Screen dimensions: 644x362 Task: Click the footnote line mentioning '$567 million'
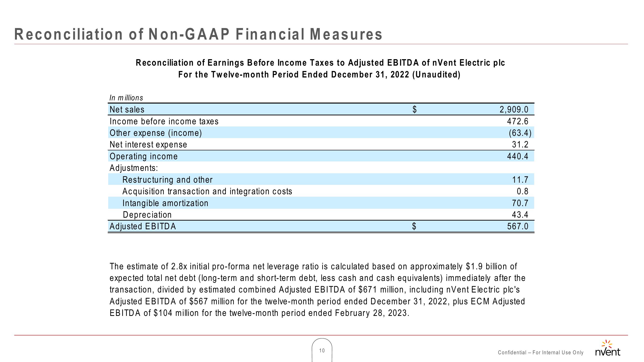317,301
